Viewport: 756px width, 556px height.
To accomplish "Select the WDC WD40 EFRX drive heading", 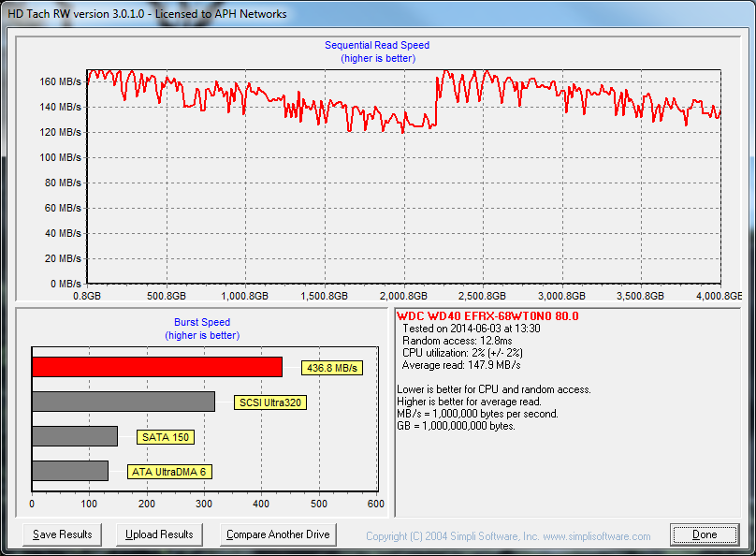I will pos(487,316).
